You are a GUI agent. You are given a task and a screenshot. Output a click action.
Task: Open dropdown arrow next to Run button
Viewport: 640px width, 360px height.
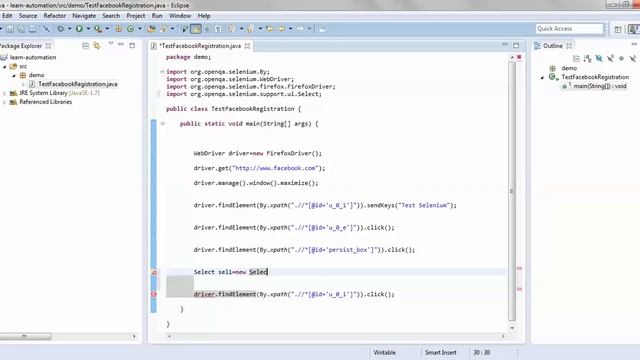[x=88, y=29]
